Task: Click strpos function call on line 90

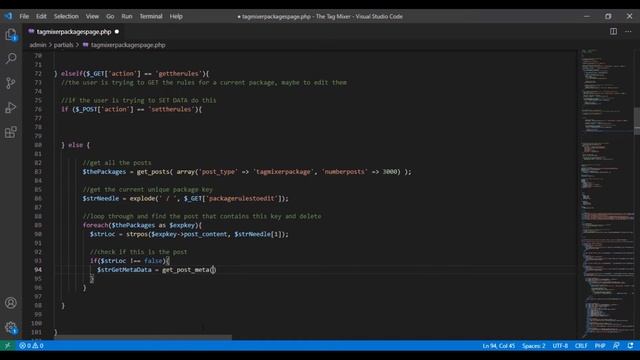Action: (x=137, y=234)
